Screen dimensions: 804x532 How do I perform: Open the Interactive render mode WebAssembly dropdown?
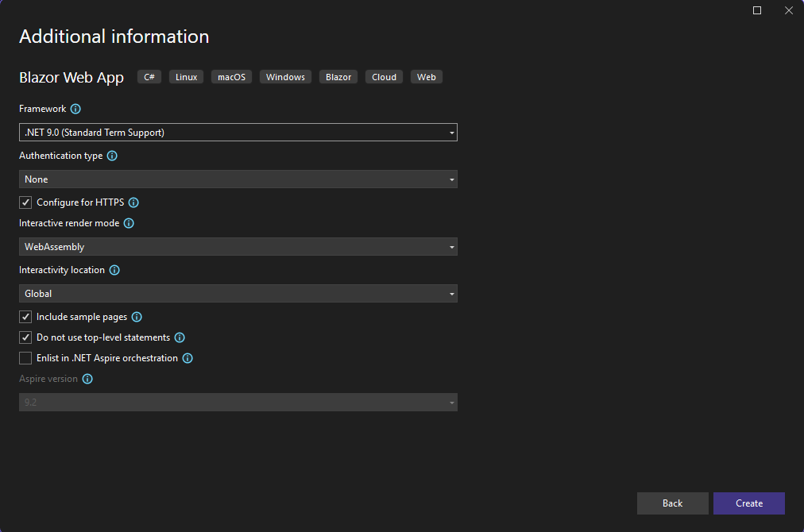click(238, 247)
